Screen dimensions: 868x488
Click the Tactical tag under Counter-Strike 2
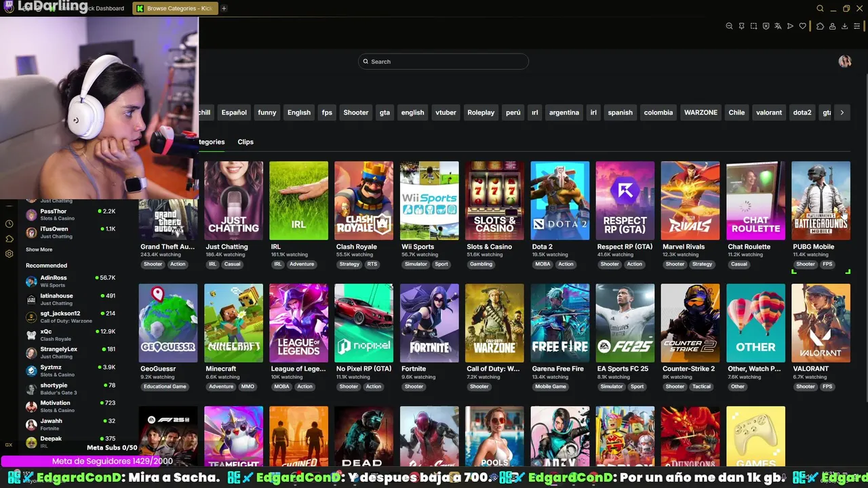(x=701, y=387)
